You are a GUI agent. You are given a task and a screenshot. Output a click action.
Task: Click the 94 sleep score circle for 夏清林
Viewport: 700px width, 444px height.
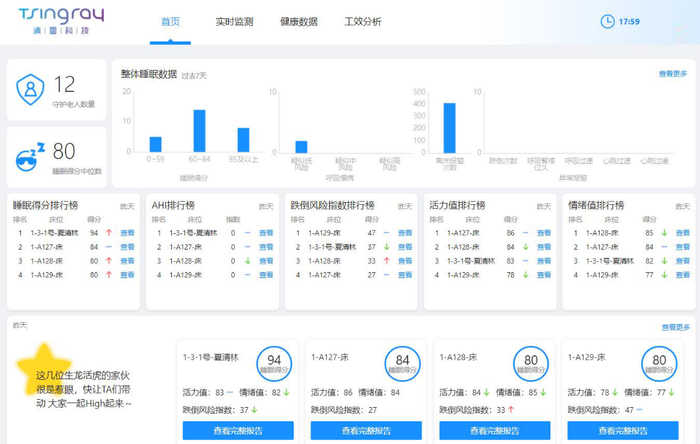tap(273, 363)
